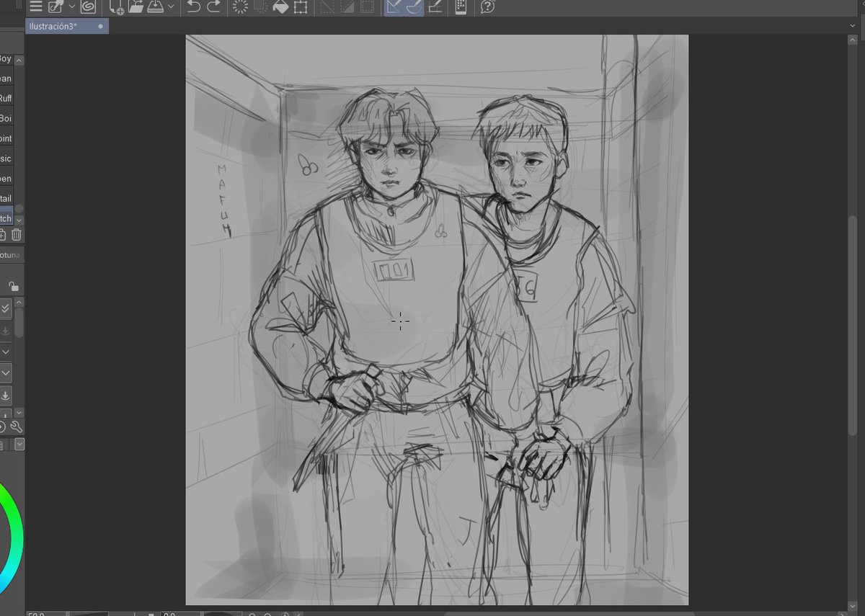865x616 pixels.
Task: Expand the save options dropdown arrow
Action: pos(171,7)
